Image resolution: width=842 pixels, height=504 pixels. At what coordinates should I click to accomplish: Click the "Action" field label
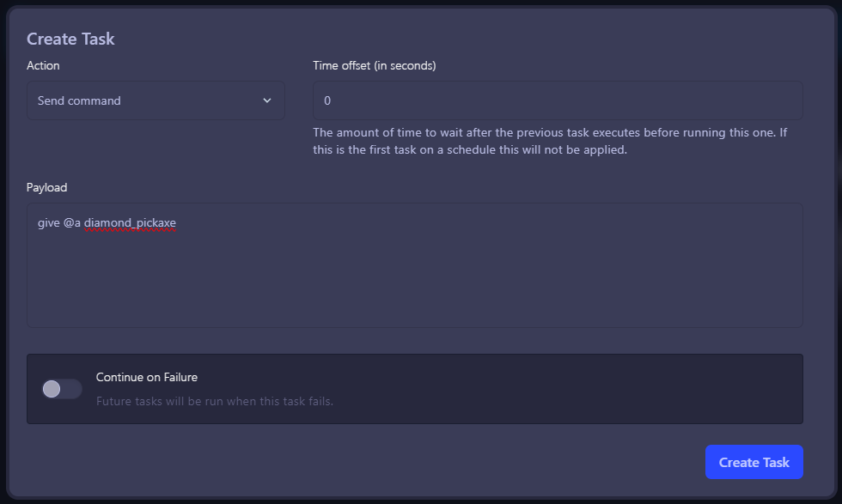pyautogui.click(x=43, y=65)
